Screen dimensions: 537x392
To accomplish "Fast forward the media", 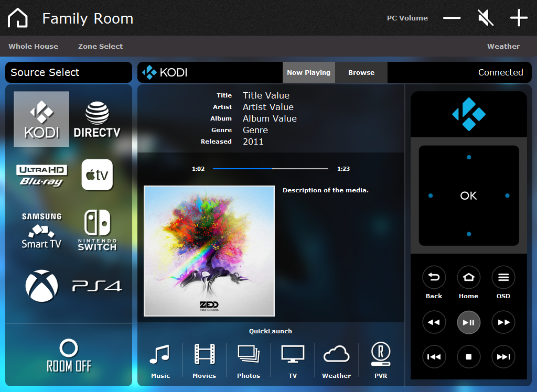I will point(503,322).
